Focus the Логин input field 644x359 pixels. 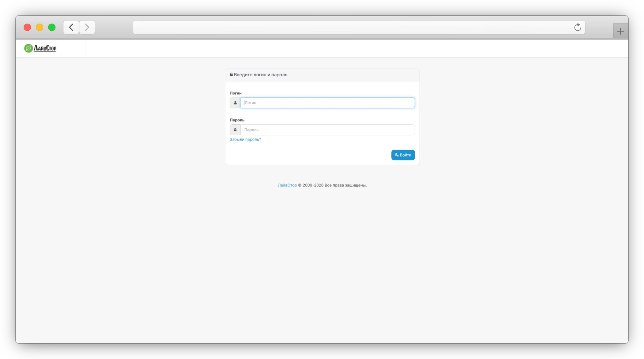(328, 103)
